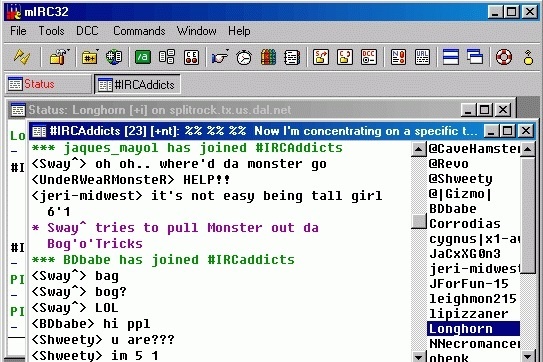543x362 pixels.
Task: Open the Address Book toolbar icon
Action: 292,57
